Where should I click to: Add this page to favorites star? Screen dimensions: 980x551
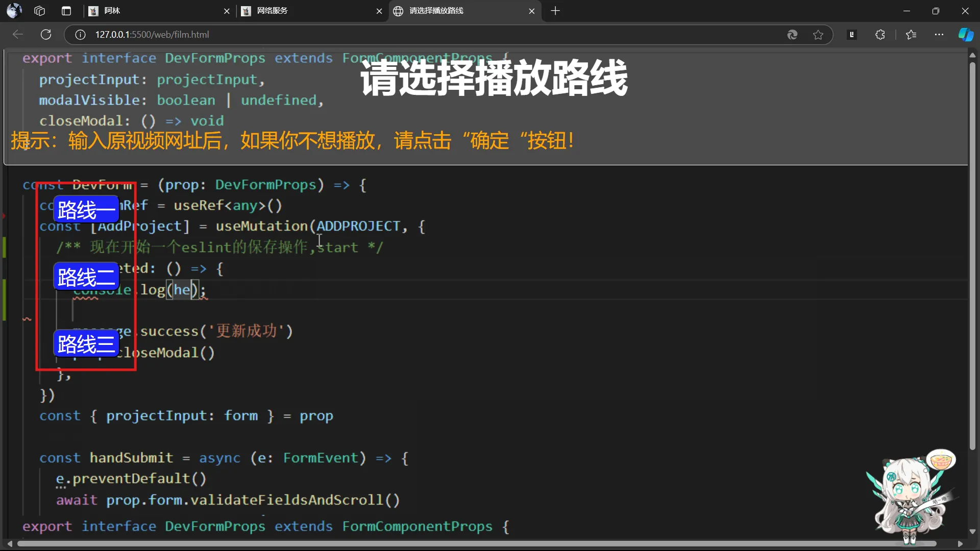[x=818, y=35]
